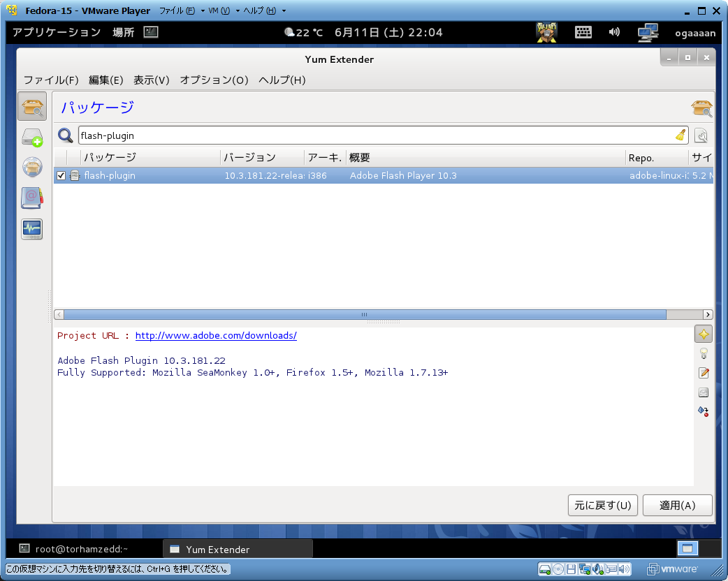Clear search field with broom icon
Image resolution: width=728 pixels, height=581 pixels.
point(680,135)
